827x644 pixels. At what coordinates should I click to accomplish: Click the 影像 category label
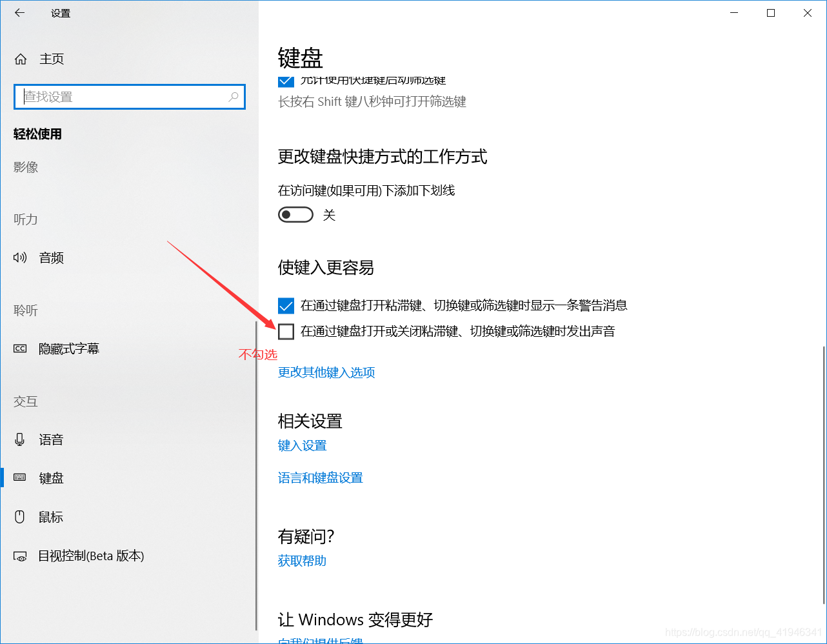26,167
